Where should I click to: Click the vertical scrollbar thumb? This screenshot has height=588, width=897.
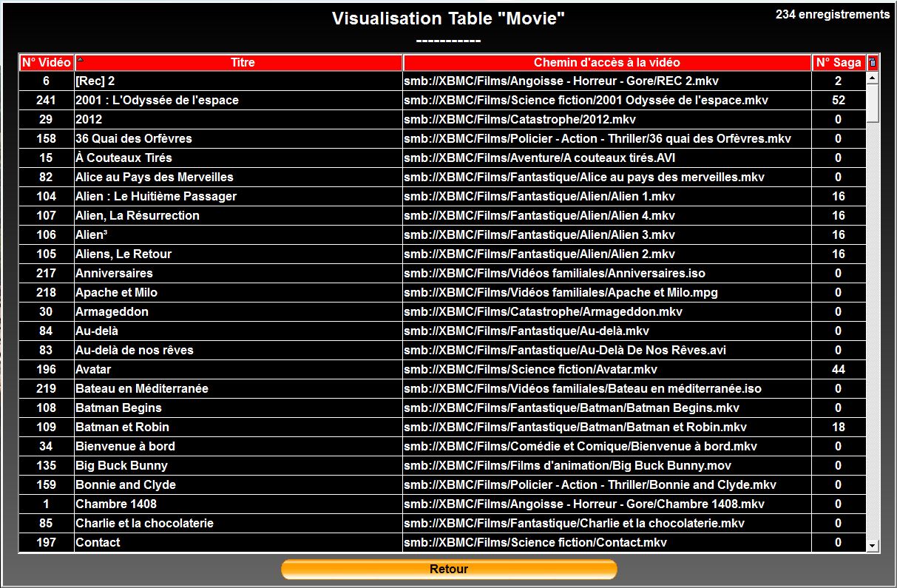tap(873, 102)
